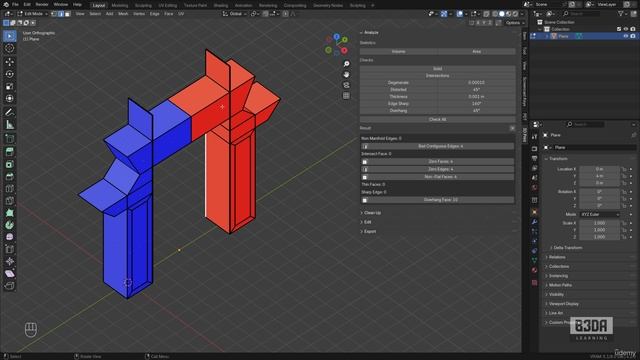This screenshot has width=640, height=360.
Task: Hide Plane object via eye icon
Action: point(626,36)
